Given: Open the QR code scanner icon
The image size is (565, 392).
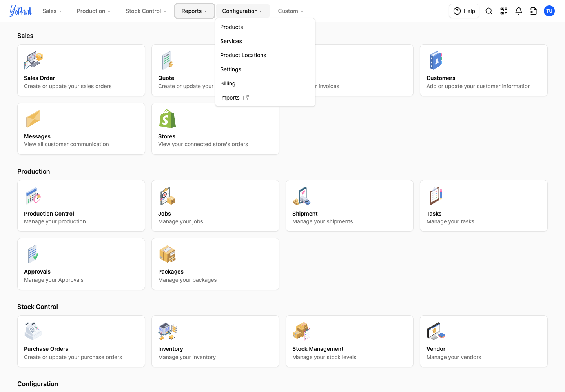Looking at the screenshot, I should 504,11.
